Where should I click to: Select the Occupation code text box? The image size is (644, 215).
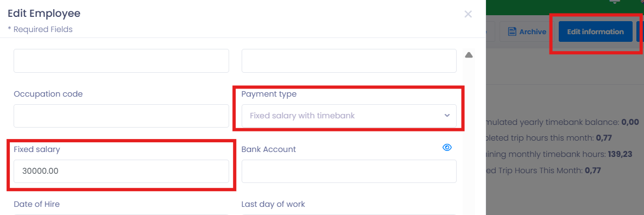[121, 116]
